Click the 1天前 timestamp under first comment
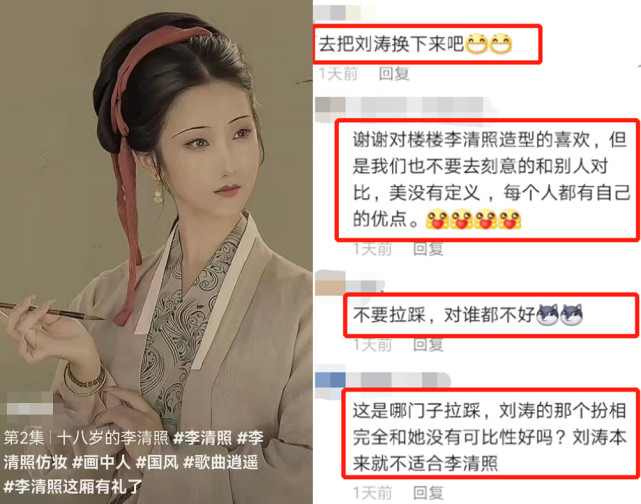641x504 pixels. click(x=338, y=74)
